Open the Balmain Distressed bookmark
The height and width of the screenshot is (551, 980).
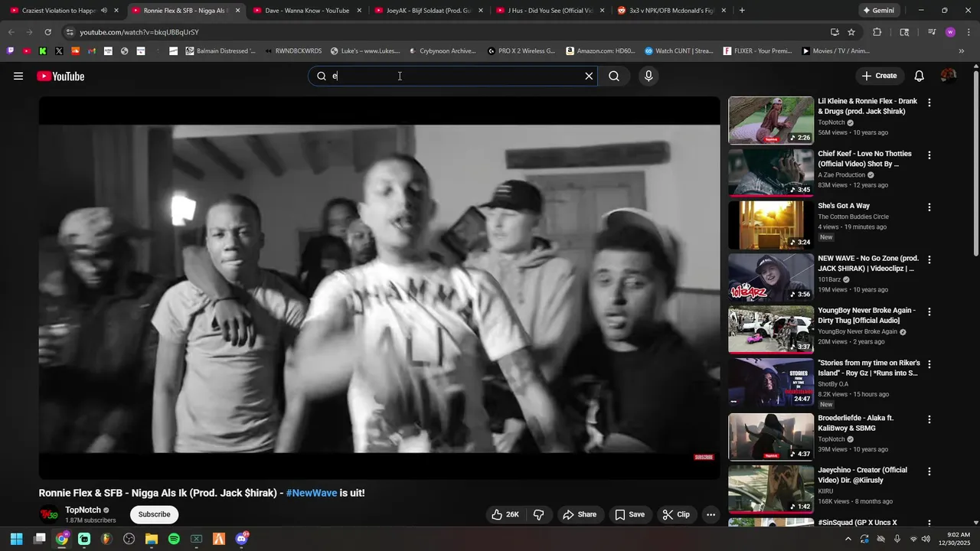click(x=220, y=51)
